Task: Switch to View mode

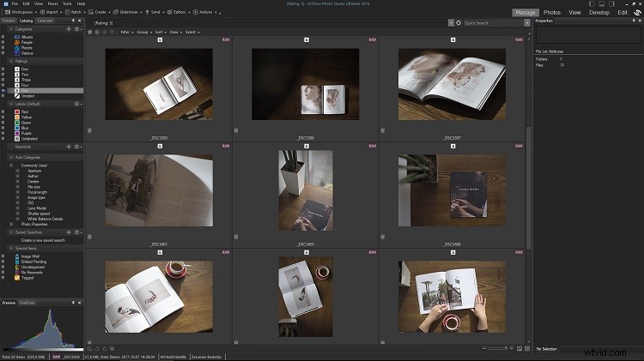Action: [574, 13]
